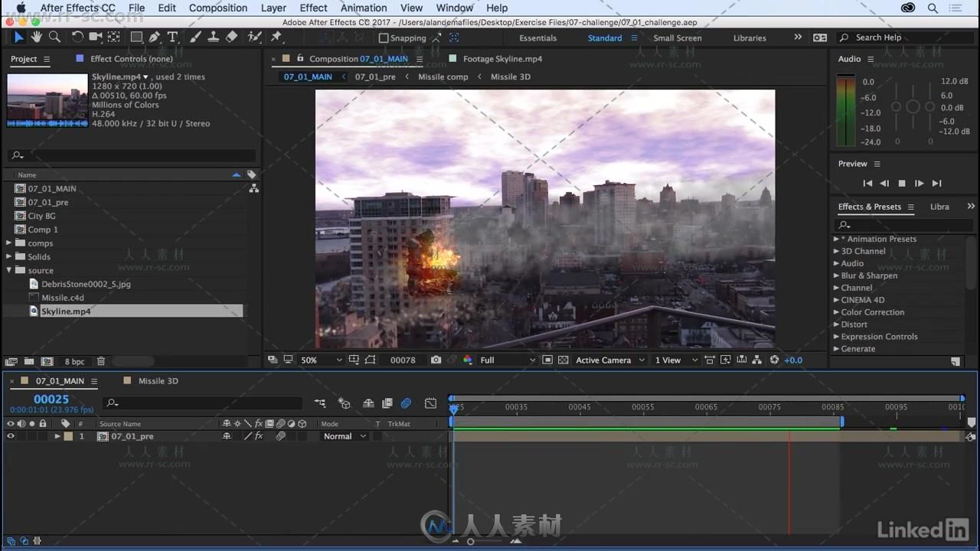Select the Pen tool
The image size is (980, 551).
155,37
